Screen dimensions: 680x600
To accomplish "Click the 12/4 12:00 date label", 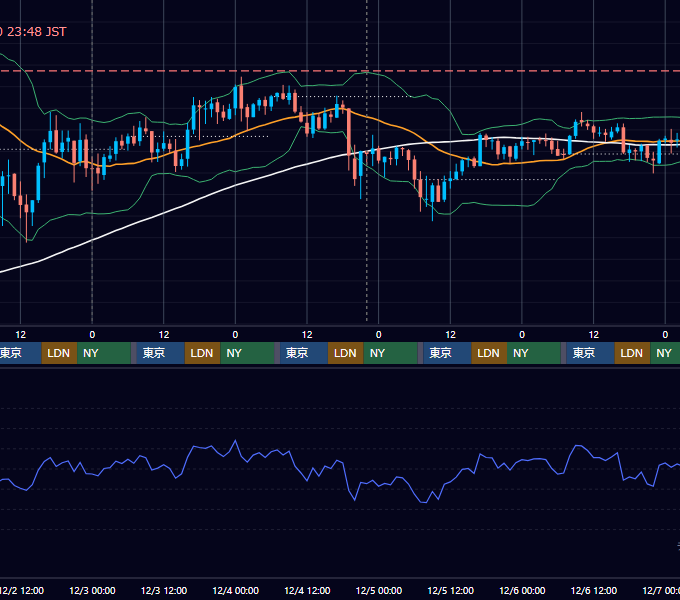I will 307,590.
